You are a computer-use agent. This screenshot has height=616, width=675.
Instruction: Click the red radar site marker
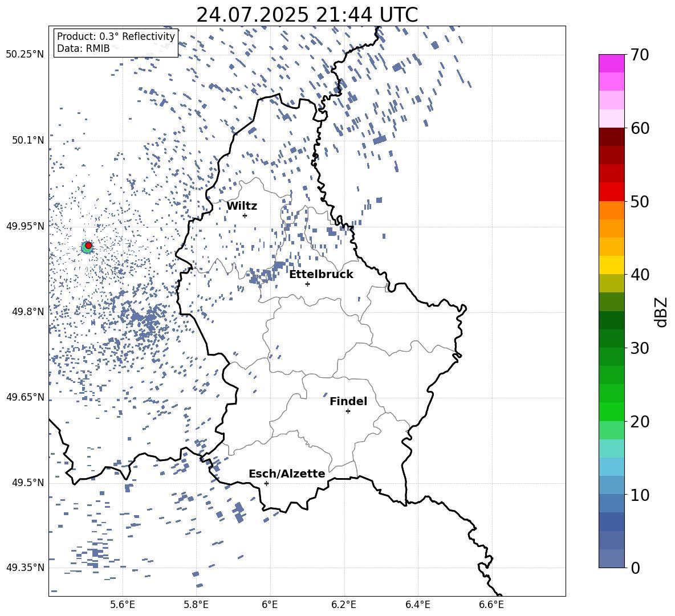[x=88, y=246]
